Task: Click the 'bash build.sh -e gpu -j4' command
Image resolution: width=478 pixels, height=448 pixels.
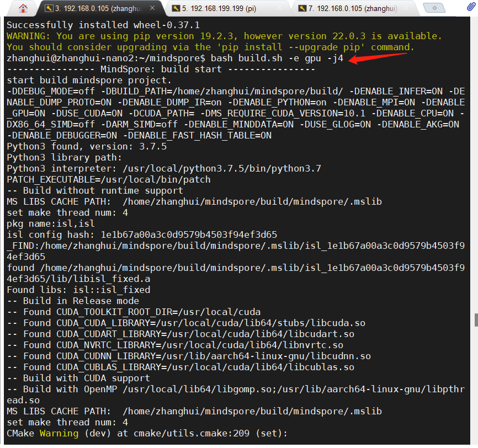Action: (277, 58)
